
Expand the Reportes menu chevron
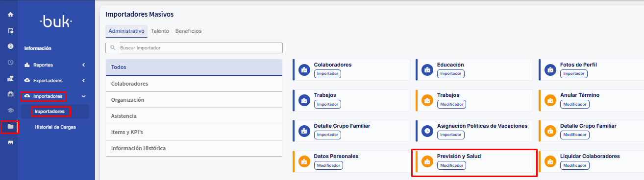coord(84,65)
